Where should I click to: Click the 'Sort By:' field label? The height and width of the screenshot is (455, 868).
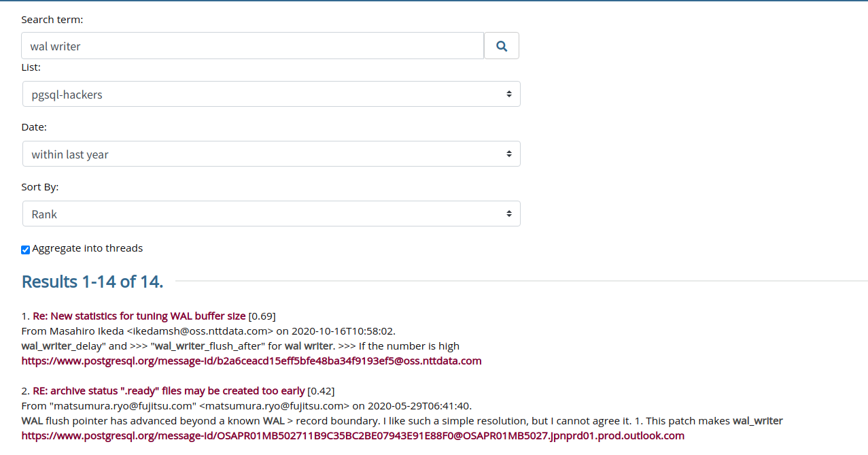click(40, 187)
